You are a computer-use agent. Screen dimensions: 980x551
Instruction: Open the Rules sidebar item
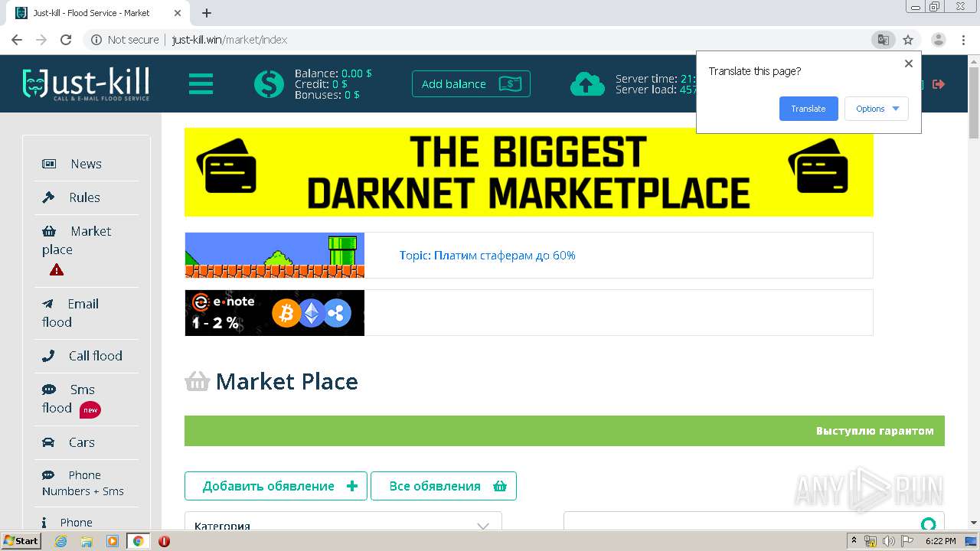click(x=86, y=197)
